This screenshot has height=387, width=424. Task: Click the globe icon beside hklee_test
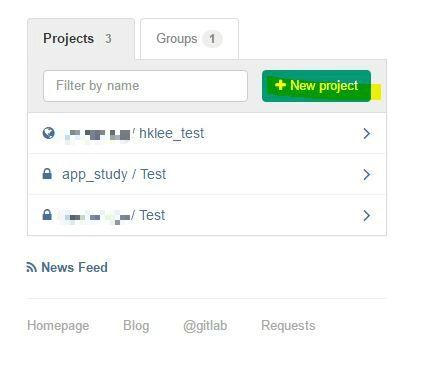tap(49, 133)
